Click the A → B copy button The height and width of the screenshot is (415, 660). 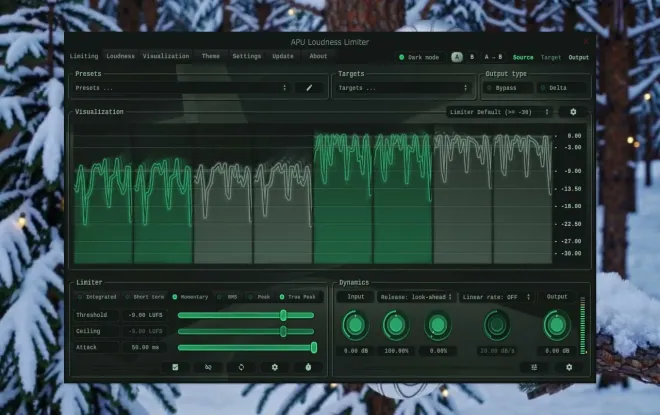pos(493,57)
